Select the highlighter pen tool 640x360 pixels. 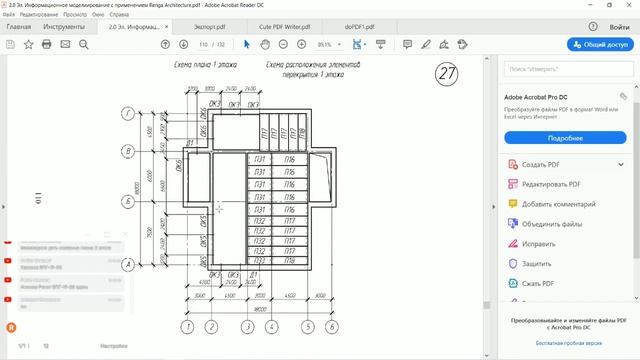click(x=426, y=44)
